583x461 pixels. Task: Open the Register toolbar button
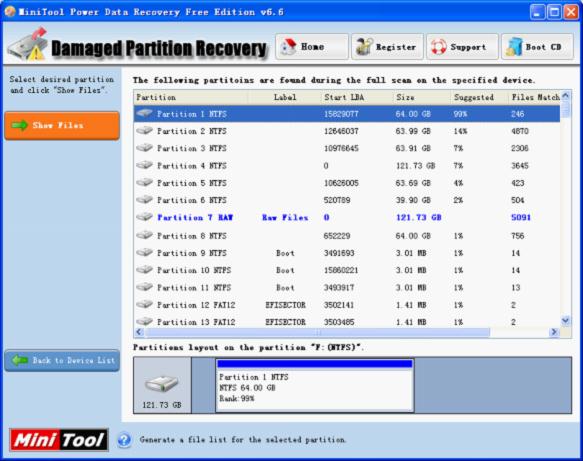387,46
